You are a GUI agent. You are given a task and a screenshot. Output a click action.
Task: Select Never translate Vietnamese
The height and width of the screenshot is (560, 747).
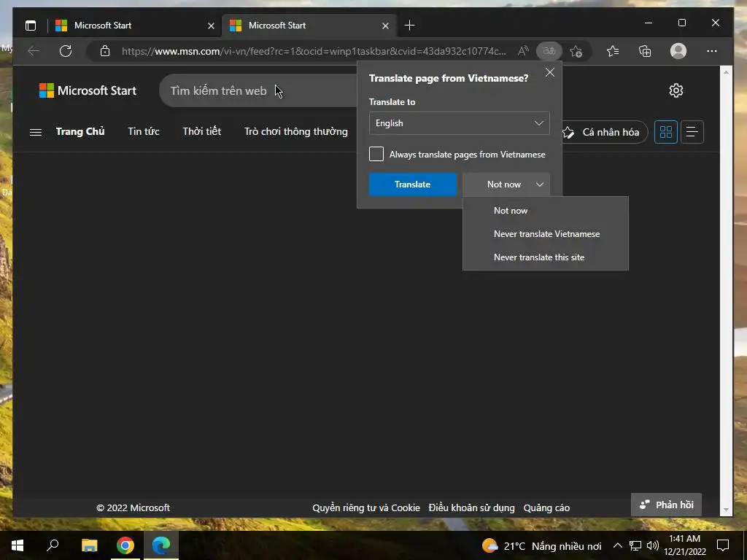click(x=546, y=234)
